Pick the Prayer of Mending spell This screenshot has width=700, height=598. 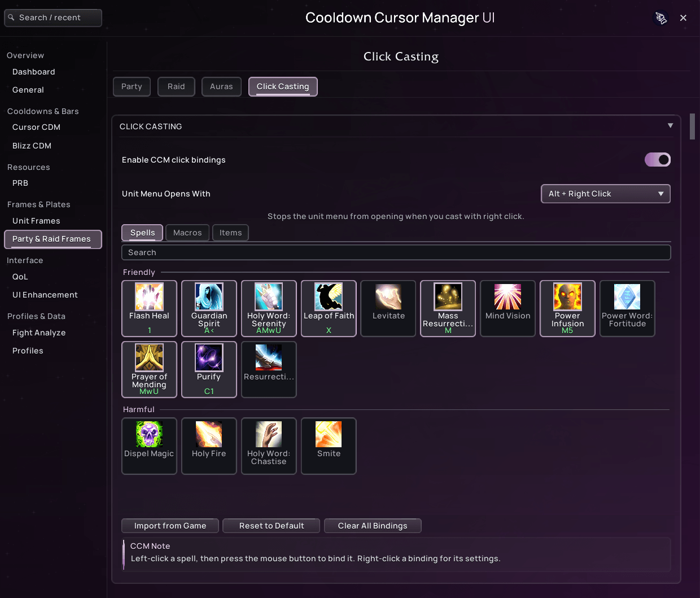(149, 369)
